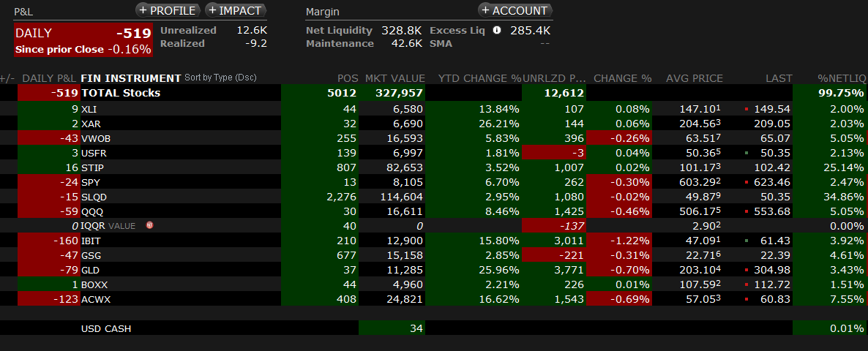Click total market value 327,957
Screen dimensions: 868x351
tap(397, 93)
